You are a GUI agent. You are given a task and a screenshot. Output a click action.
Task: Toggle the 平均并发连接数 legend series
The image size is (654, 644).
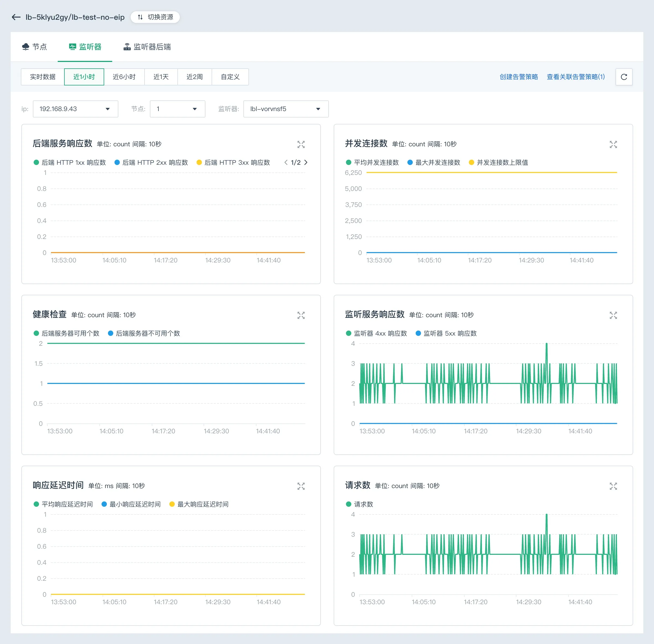[372, 162]
